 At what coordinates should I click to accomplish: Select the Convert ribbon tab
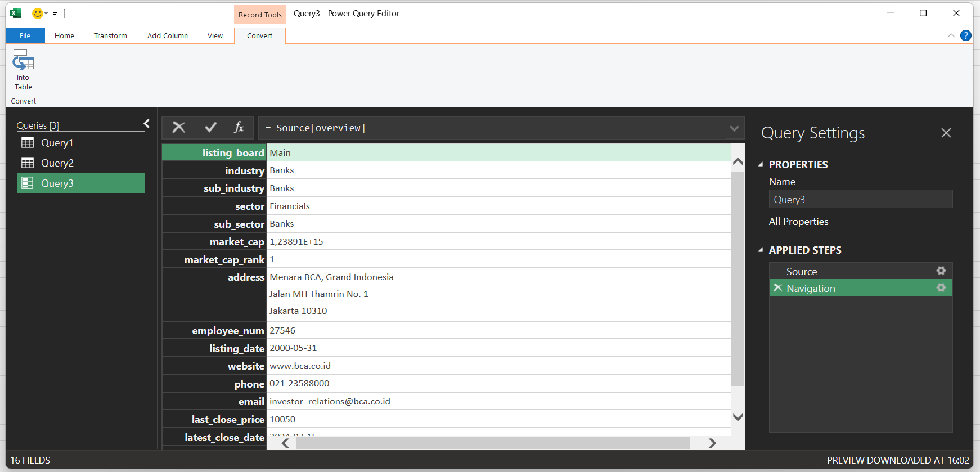(259, 35)
